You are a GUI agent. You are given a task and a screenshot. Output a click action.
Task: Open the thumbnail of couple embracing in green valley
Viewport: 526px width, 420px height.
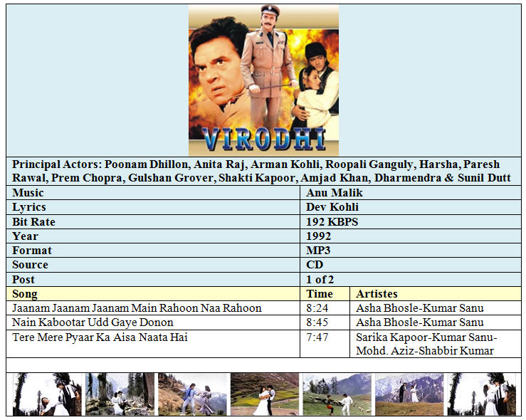tap(265, 394)
